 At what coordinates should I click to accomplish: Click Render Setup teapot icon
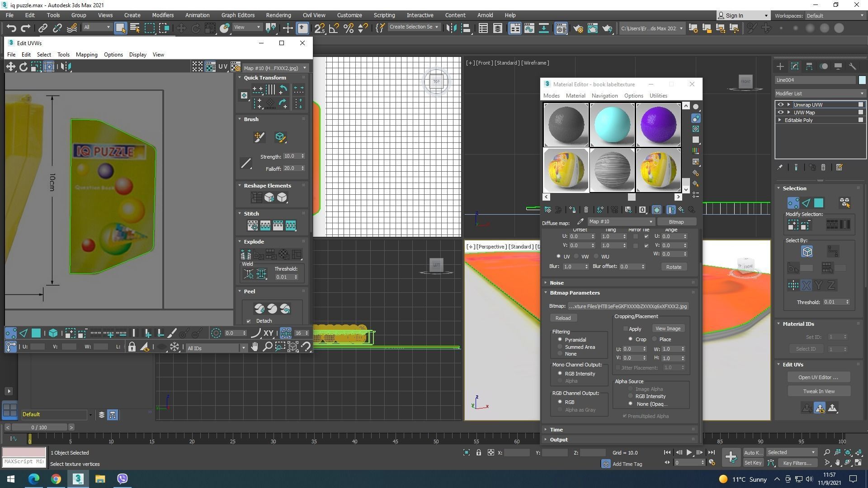coord(578,28)
